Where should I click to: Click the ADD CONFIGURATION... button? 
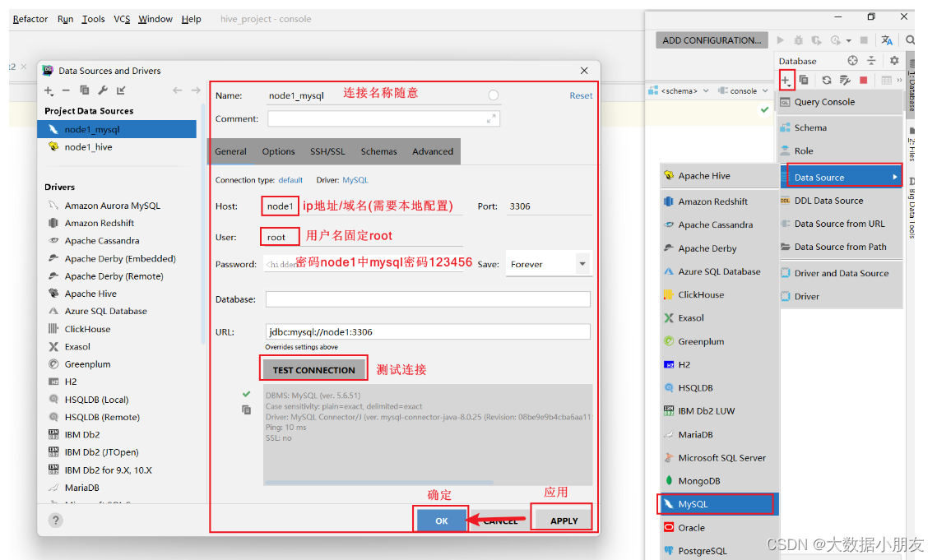[712, 40]
